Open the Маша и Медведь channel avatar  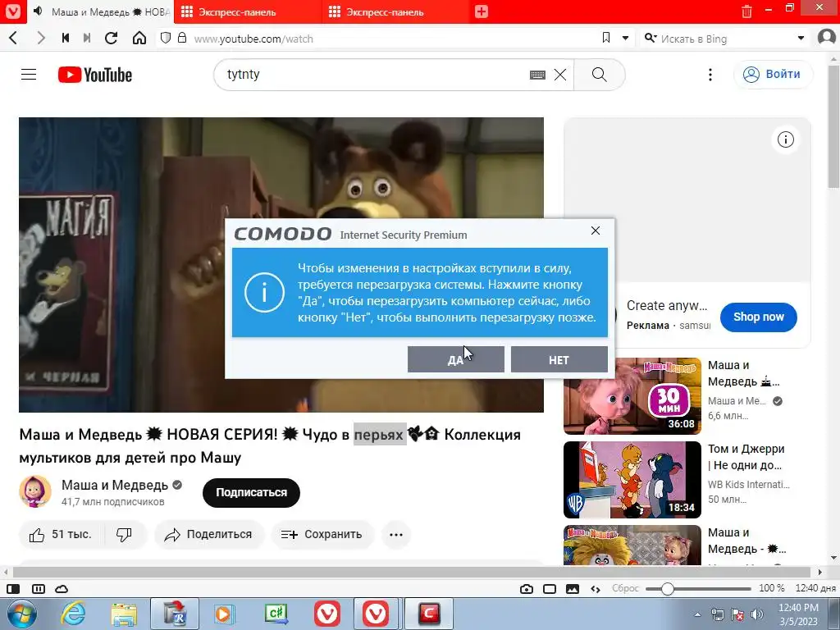35,492
